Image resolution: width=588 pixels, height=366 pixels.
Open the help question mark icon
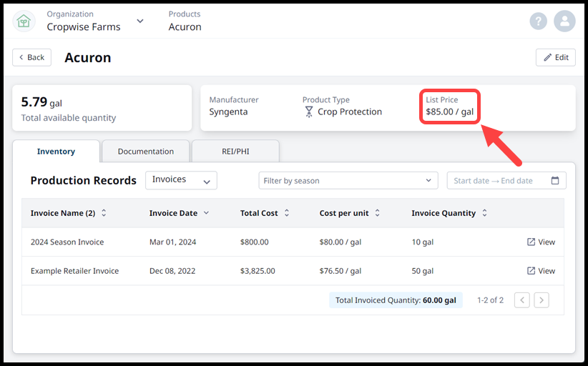pos(538,21)
